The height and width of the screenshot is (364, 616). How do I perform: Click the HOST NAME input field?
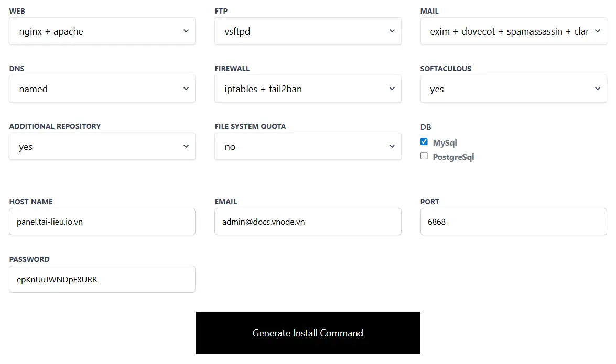click(x=102, y=222)
